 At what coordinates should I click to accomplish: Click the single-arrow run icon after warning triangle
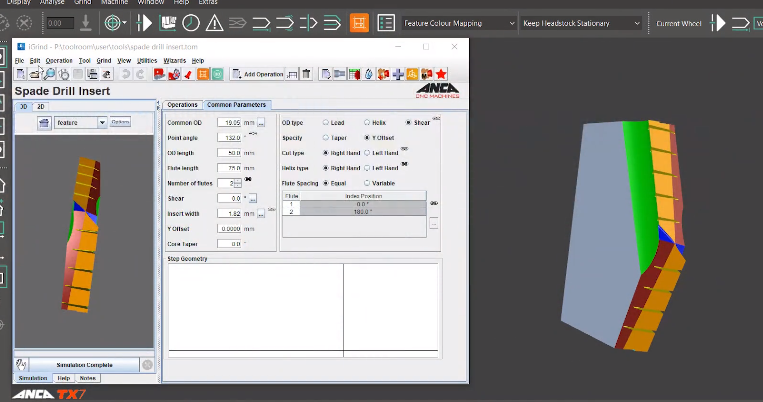coord(261,23)
